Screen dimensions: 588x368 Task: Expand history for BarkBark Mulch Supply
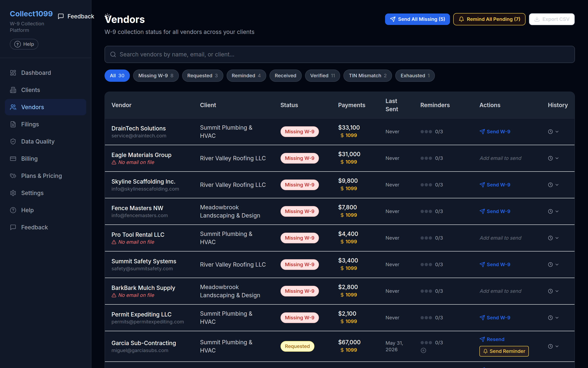pos(553,291)
